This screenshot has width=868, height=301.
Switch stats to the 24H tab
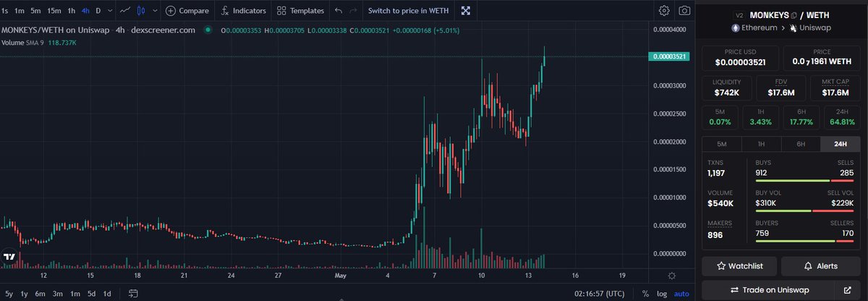tap(841, 144)
